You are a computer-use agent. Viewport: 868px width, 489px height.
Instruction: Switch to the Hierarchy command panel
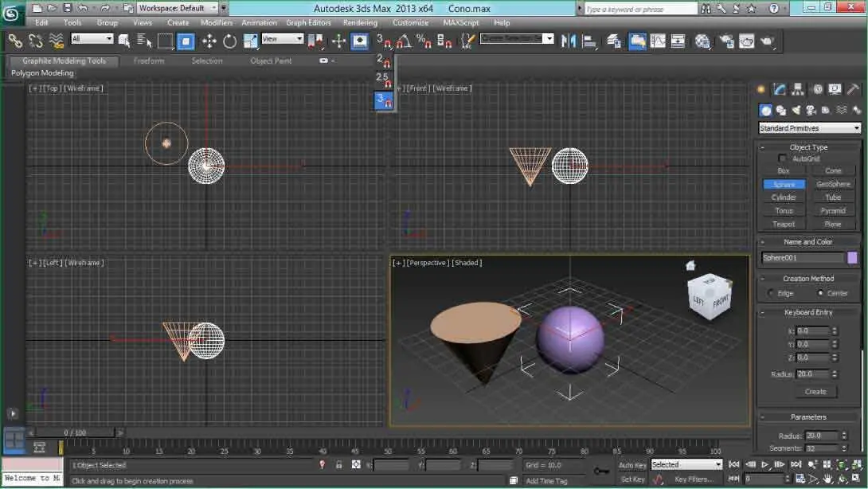click(x=798, y=89)
